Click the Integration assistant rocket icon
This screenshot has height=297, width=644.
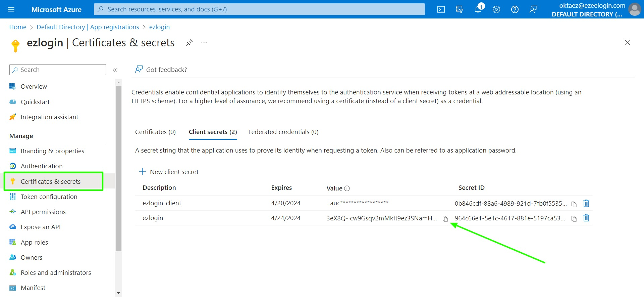click(13, 117)
